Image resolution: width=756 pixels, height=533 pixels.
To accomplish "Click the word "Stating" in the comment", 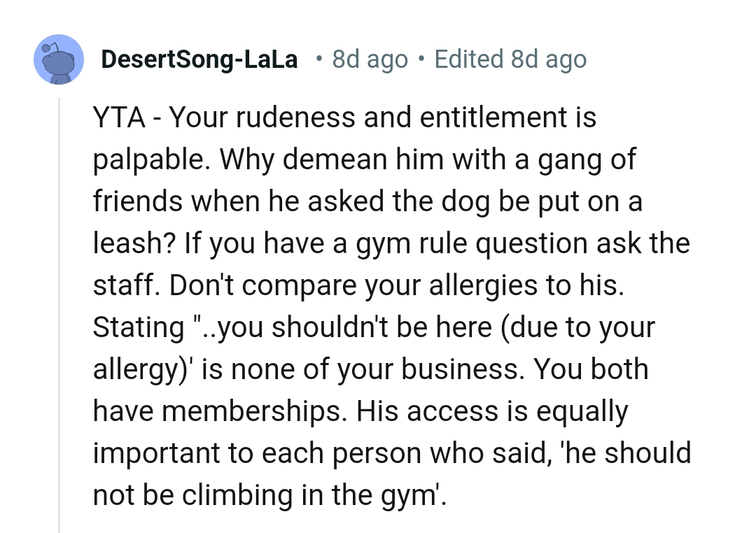I will 137,328.
